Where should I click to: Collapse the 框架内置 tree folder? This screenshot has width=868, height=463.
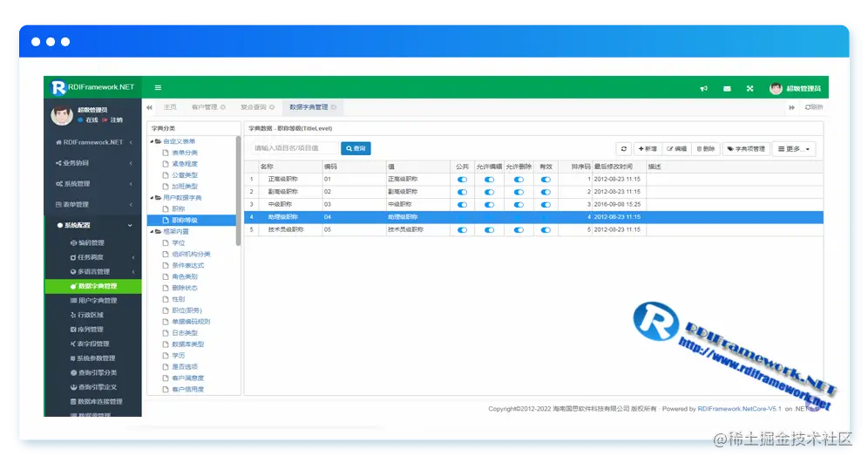pos(152,232)
